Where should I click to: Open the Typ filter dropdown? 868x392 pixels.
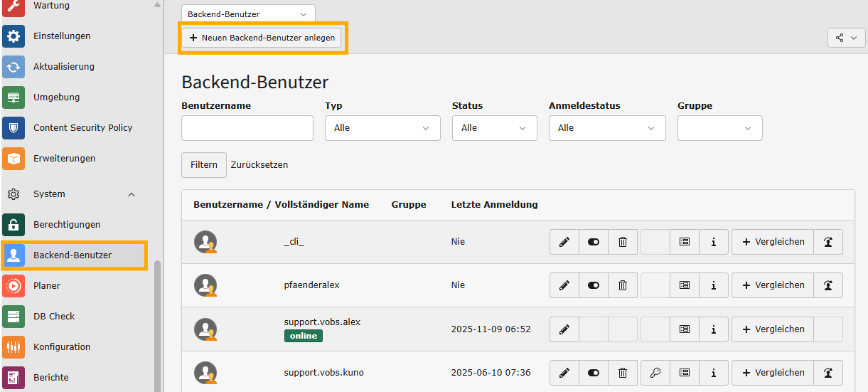pyautogui.click(x=382, y=128)
